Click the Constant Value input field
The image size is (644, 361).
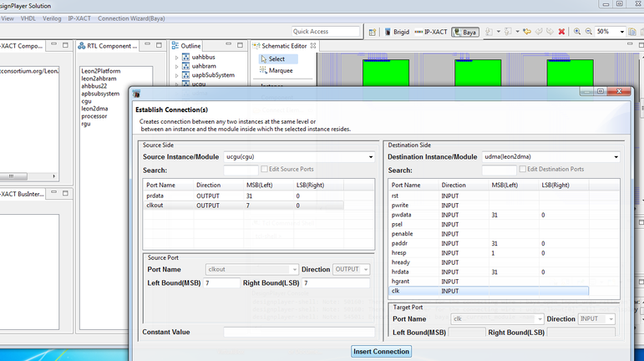(x=299, y=332)
